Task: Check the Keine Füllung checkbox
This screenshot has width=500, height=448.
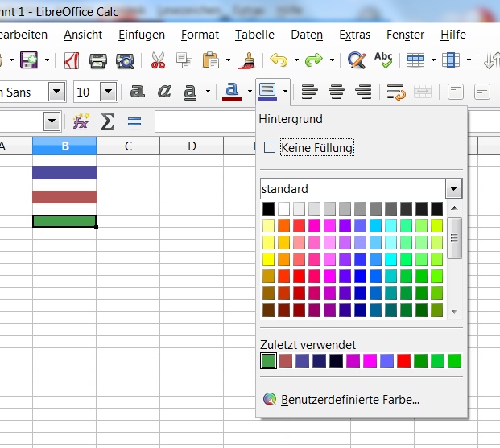Action: (x=270, y=147)
